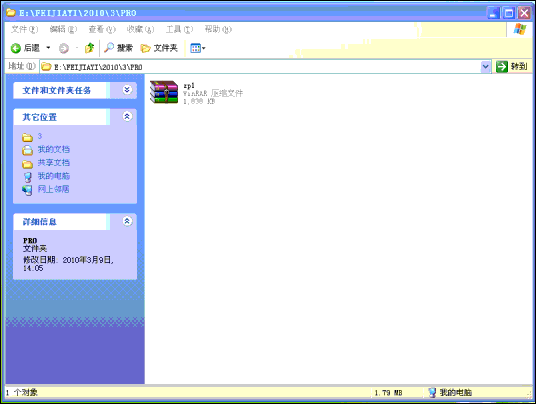Select the WinRAR archive icon zp1

pos(164,92)
